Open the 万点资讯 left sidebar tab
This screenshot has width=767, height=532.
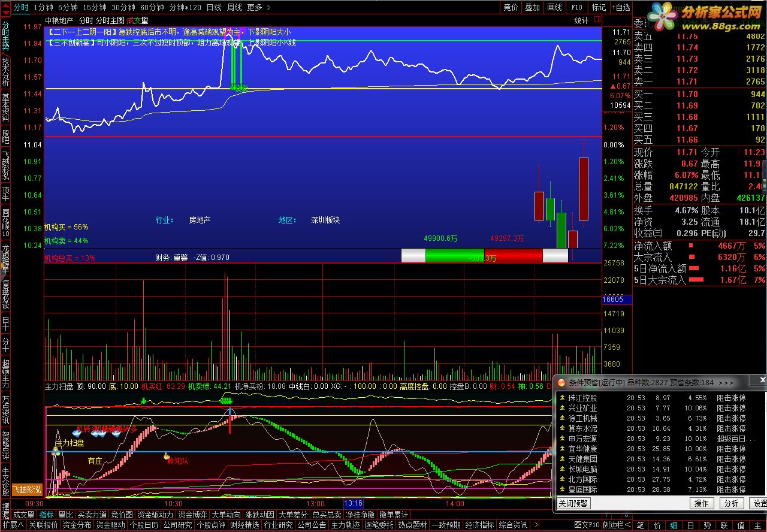pyautogui.click(x=5, y=409)
